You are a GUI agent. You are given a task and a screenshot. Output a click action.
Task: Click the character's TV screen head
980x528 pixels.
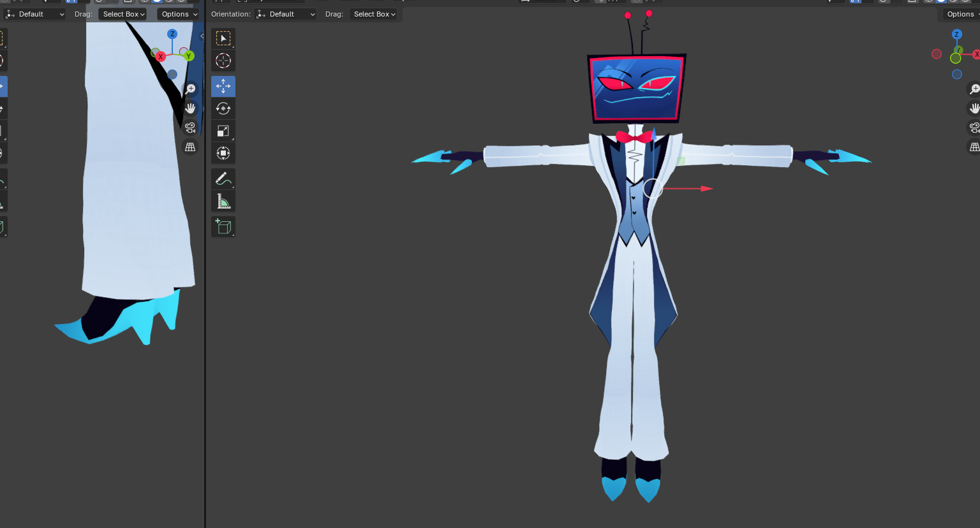636,88
